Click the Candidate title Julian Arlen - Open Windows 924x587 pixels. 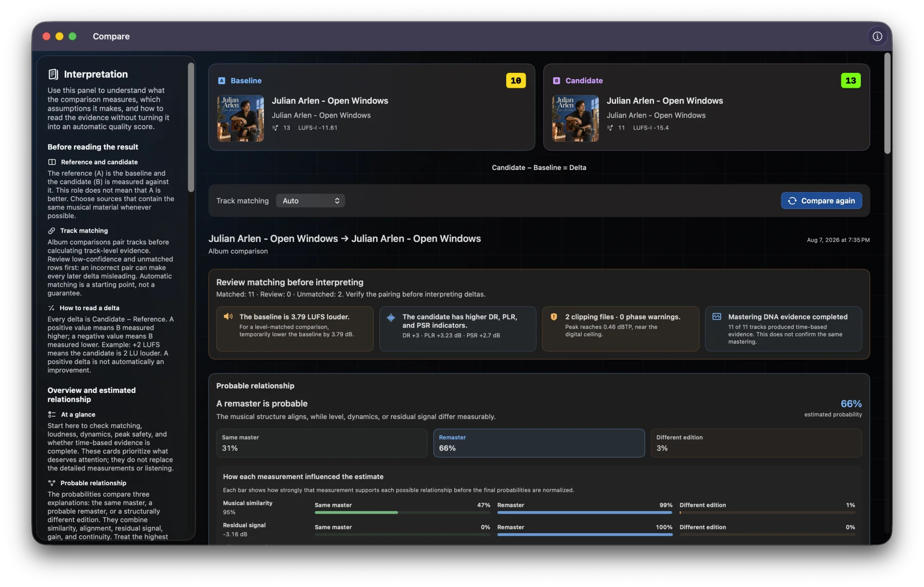pyautogui.click(x=665, y=101)
